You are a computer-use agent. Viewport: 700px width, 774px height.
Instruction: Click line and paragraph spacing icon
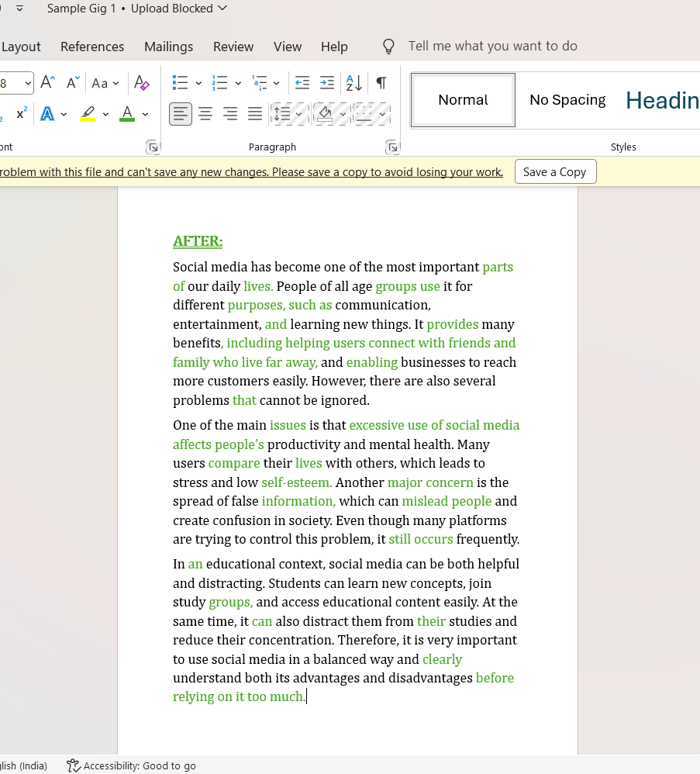click(x=282, y=114)
